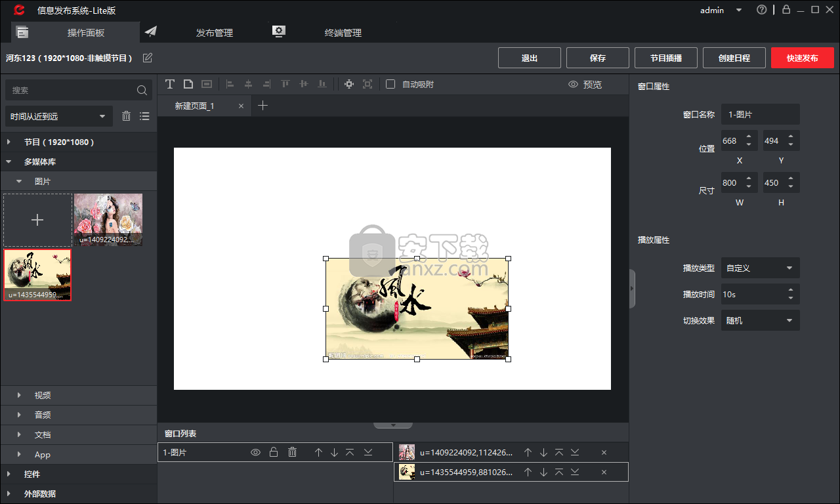The width and height of the screenshot is (840, 504).
Task: Expand the 外部数据 section
Action: (9, 493)
